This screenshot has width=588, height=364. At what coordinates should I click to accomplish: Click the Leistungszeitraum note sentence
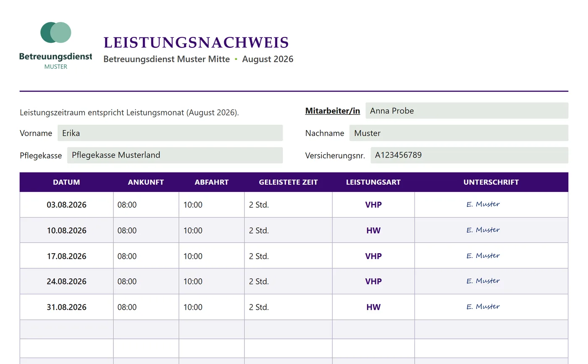(x=129, y=113)
